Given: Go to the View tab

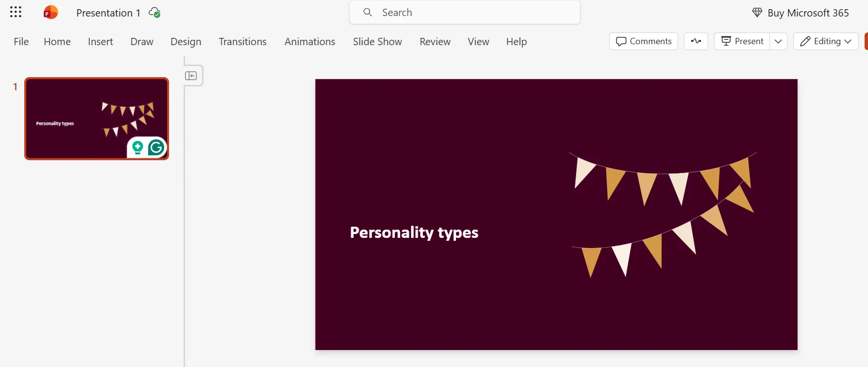Looking at the screenshot, I should point(478,42).
